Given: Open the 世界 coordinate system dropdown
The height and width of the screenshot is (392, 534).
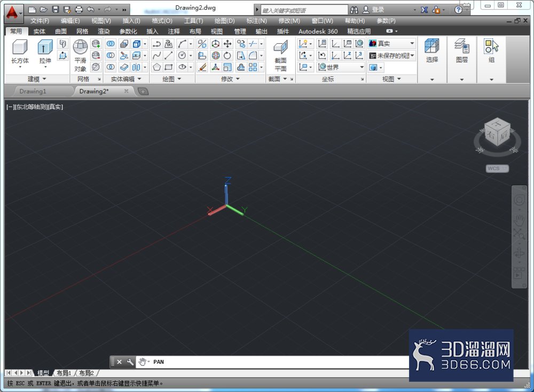Looking at the screenshot, I should [341, 67].
